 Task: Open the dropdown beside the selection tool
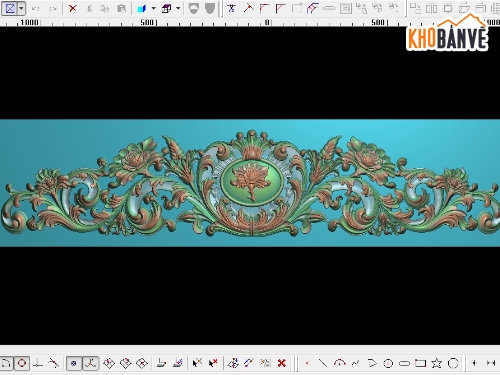(x=21, y=8)
